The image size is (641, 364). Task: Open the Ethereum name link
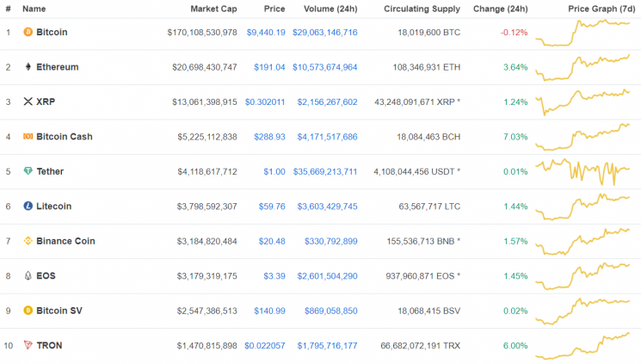58,66
